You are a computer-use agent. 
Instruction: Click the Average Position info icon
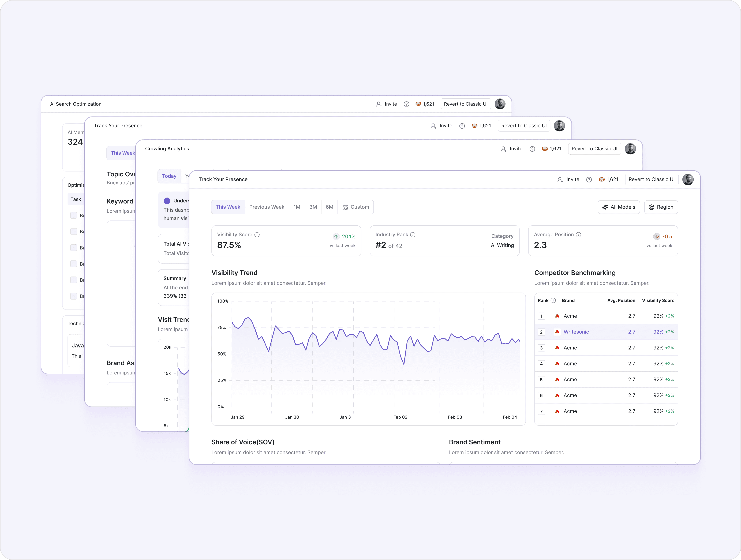coord(578,235)
